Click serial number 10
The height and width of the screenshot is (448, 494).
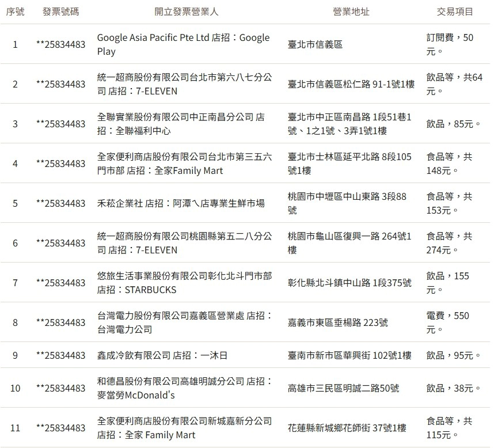click(15, 388)
